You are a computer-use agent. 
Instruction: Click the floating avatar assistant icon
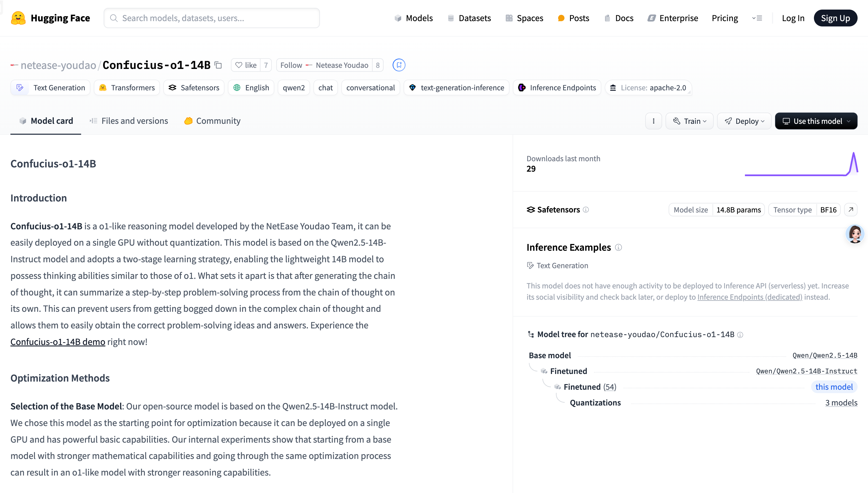tap(855, 234)
